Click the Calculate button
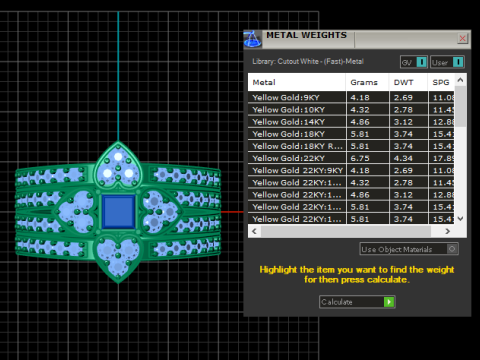 [357, 302]
